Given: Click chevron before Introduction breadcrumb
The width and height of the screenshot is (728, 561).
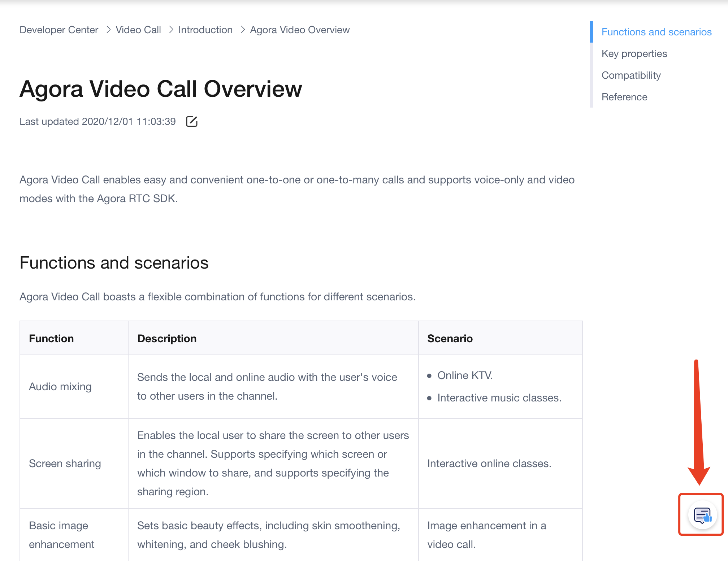Looking at the screenshot, I should pos(171,30).
